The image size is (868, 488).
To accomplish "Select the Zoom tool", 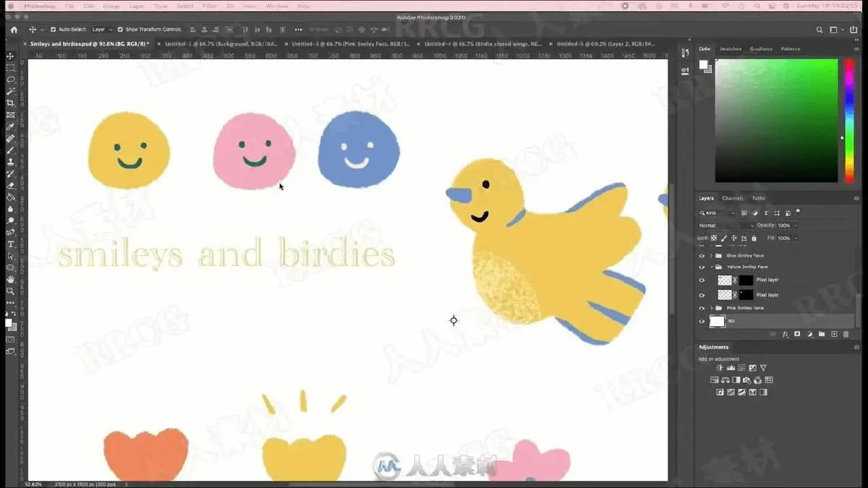I will [x=10, y=291].
